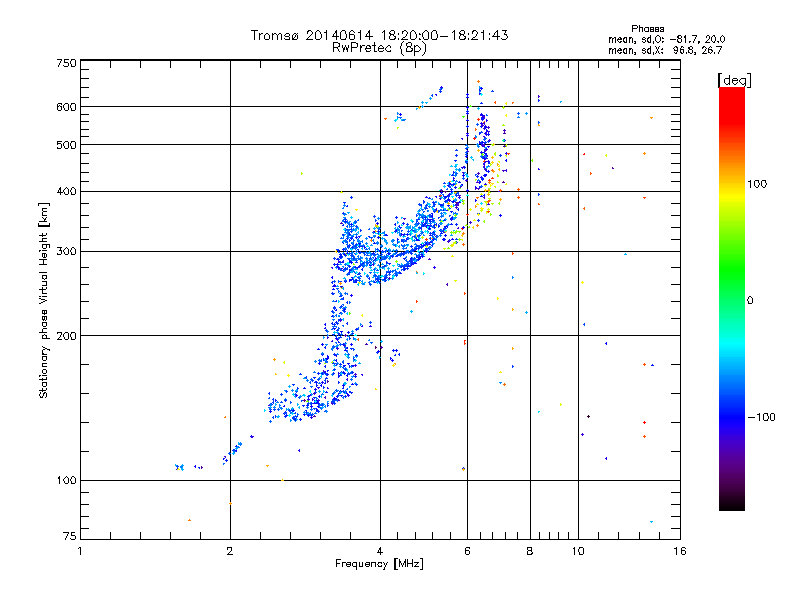
Task: Click the y-axis tick label '750'
Action: [x=66, y=63]
